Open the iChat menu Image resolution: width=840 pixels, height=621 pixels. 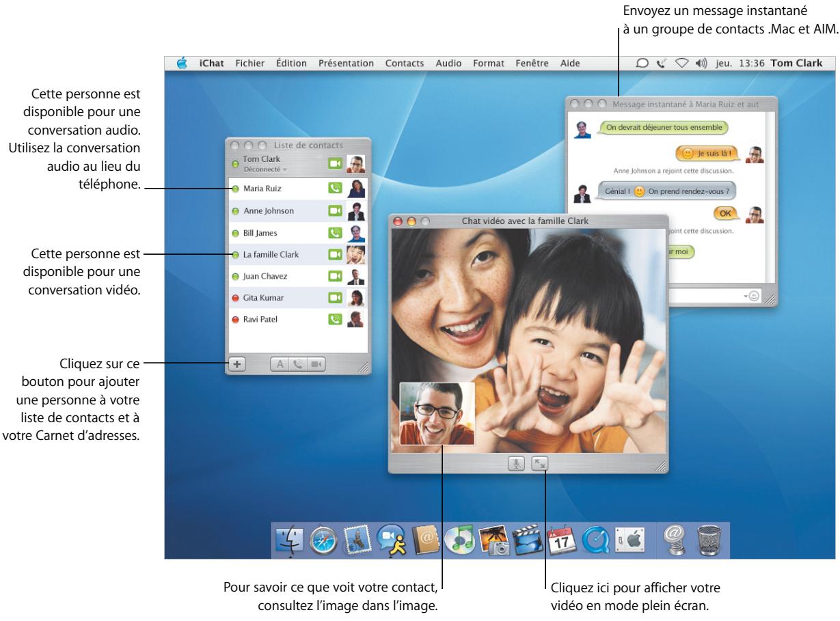pos(213,64)
